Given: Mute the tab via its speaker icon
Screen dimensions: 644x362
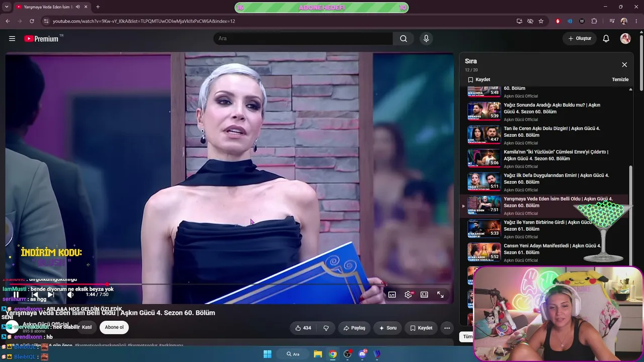Looking at the screenshot, I should point(77,7).
